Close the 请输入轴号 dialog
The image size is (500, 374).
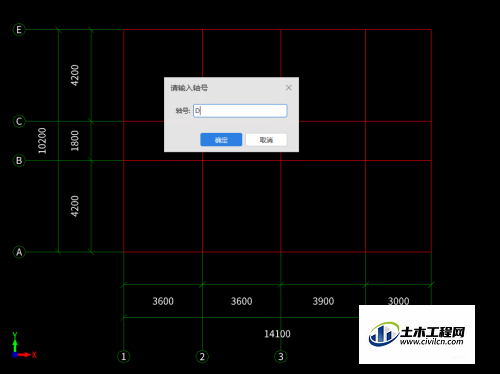click(289, 88)
